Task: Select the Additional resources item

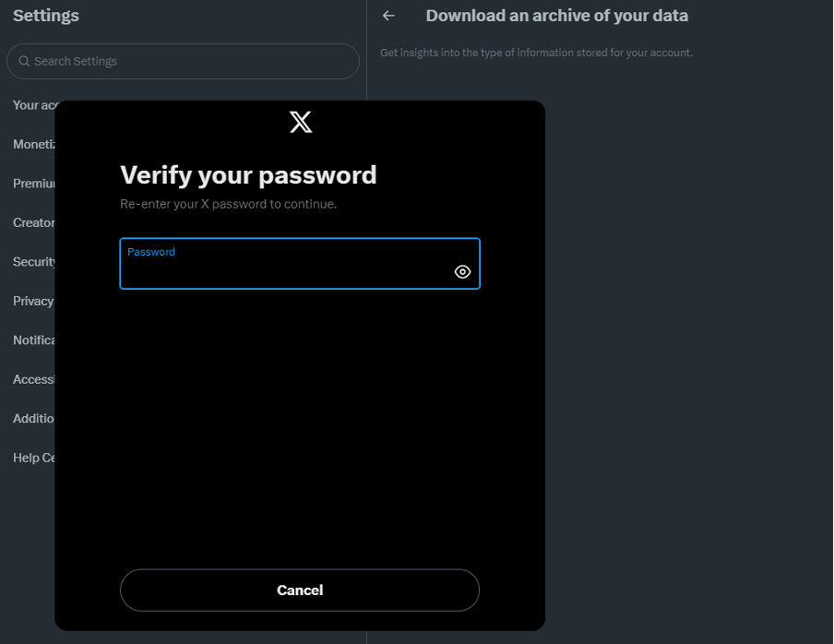Action: pos(34,418)
